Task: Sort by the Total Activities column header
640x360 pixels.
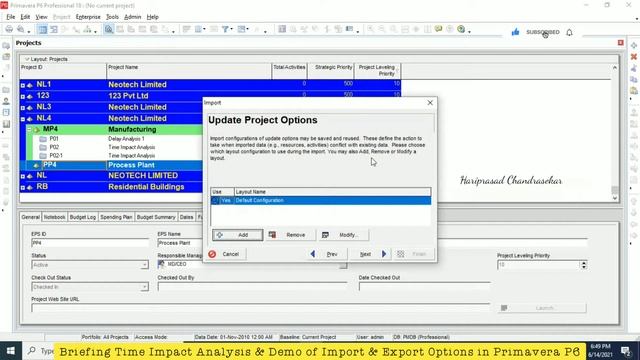Action: [289, 71]
